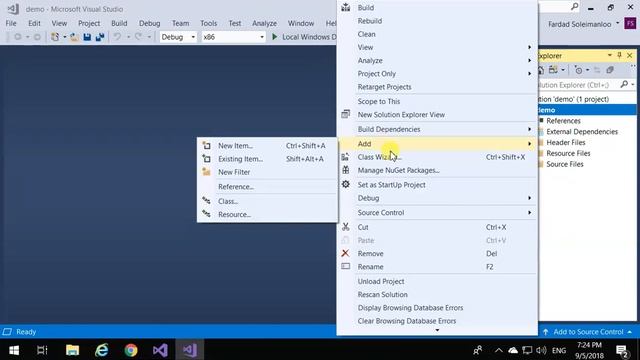Expand the Debug submenu in context menu
640x360 pixels.
coord(437,198)
